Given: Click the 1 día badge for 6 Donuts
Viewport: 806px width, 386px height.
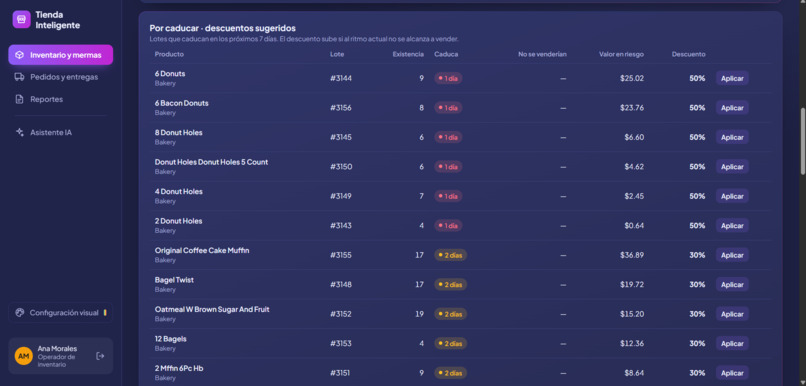Looking at the screenshot, I should [448, 79].
